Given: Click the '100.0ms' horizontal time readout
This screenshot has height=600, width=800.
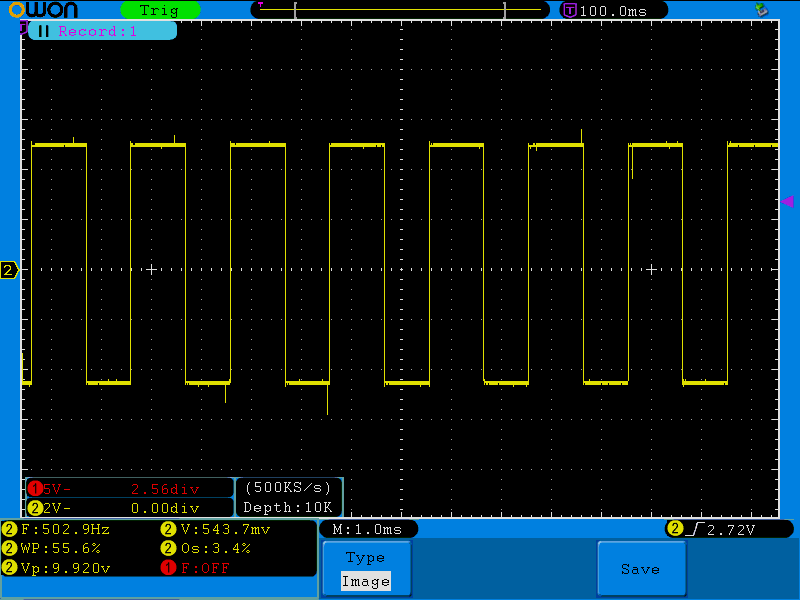Looking at the screenshot, I should (x=613, y=11).
